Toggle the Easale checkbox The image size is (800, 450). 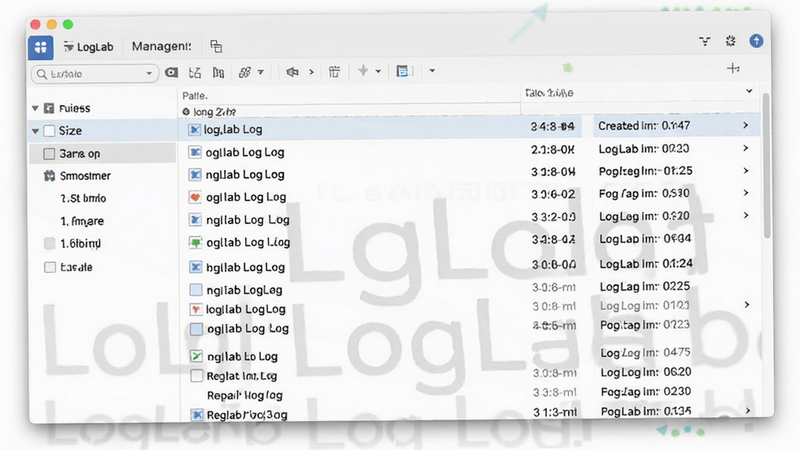(x=49, y=267)
